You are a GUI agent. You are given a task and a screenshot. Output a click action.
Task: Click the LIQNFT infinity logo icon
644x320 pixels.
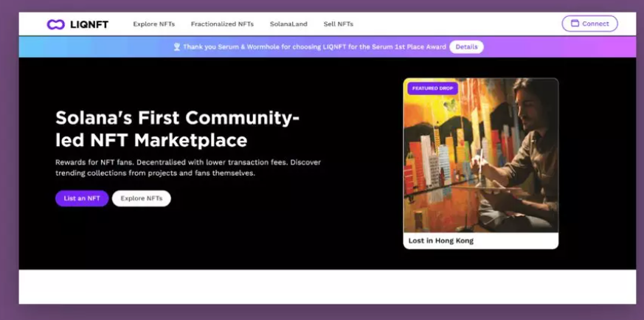(56, 24)
